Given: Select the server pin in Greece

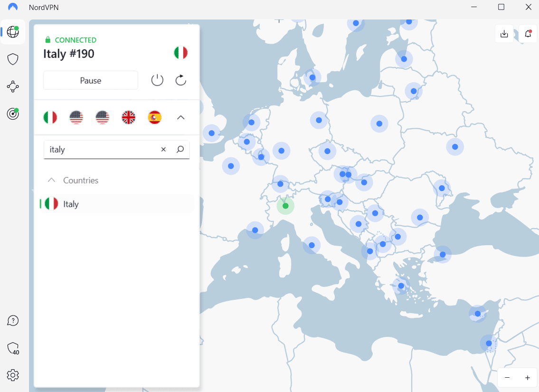Looking at the screenshot, I should [x=401, y=286].
